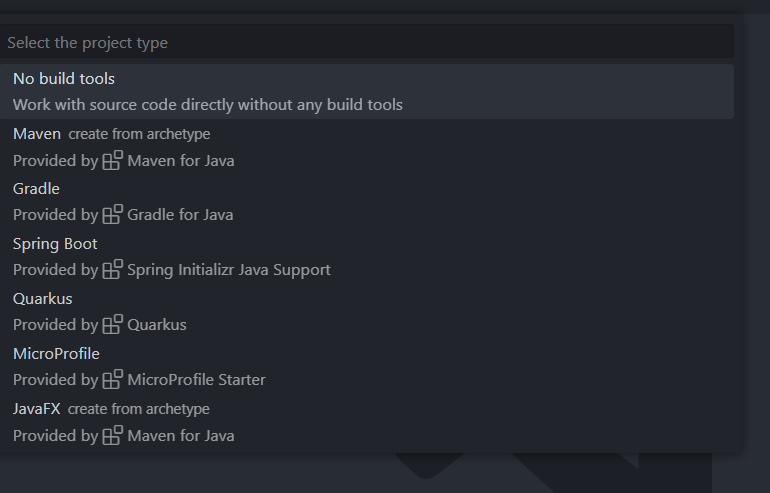Image resolution: width=770 pixels, height=493 pixels.
Task: Click 'create from archetype' next to JavaFX
Action: (x=139, y=409)
